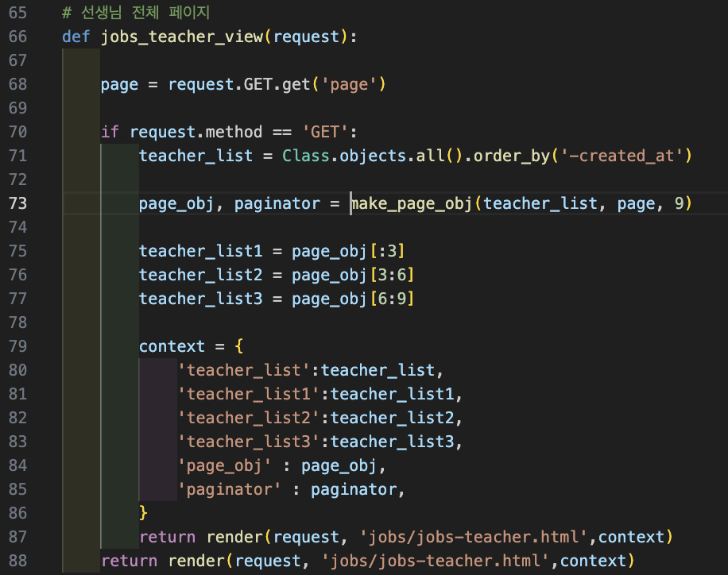The image size is (728, 575).
Task: Click the 'paginator' variable on line 73
Action: pyautogui.click(x=277, y=203)
